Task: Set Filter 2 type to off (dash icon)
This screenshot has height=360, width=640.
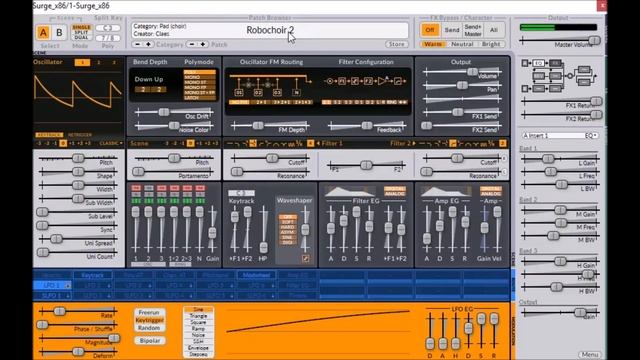Action: coord(421,143)
